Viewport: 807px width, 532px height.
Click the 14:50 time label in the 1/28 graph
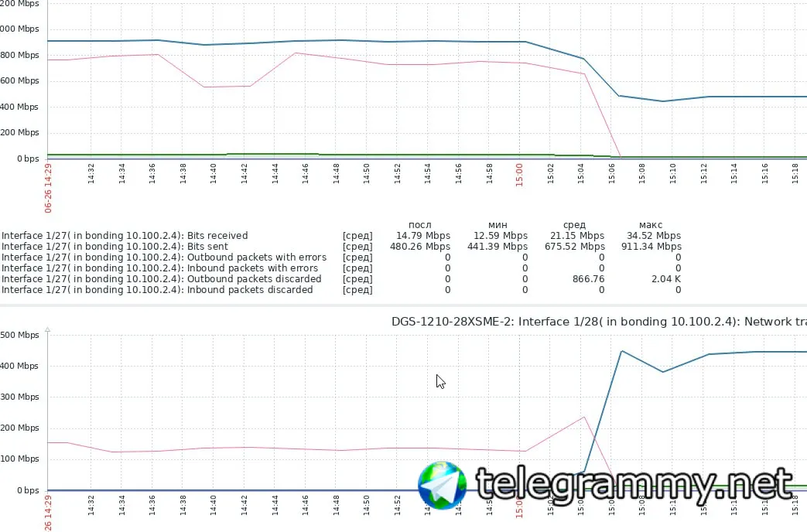click(367, 505)
